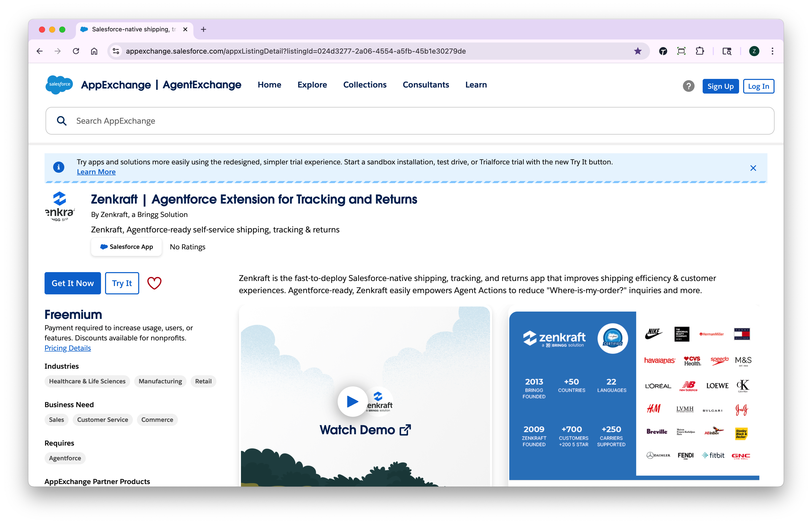This screenshot has height=524, width=812.
Task: Open the Explore menu
Action: (x=312, y=85)
